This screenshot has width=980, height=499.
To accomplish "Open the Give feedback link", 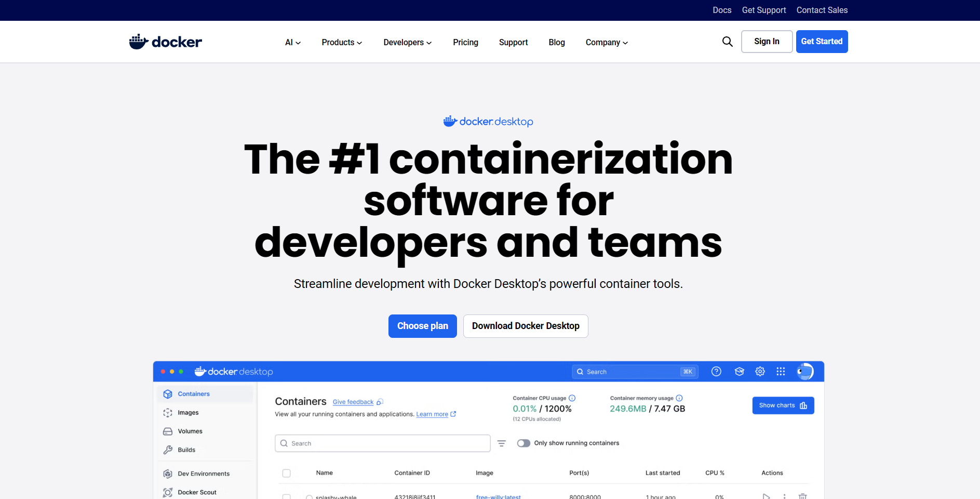I will (353, 402).
